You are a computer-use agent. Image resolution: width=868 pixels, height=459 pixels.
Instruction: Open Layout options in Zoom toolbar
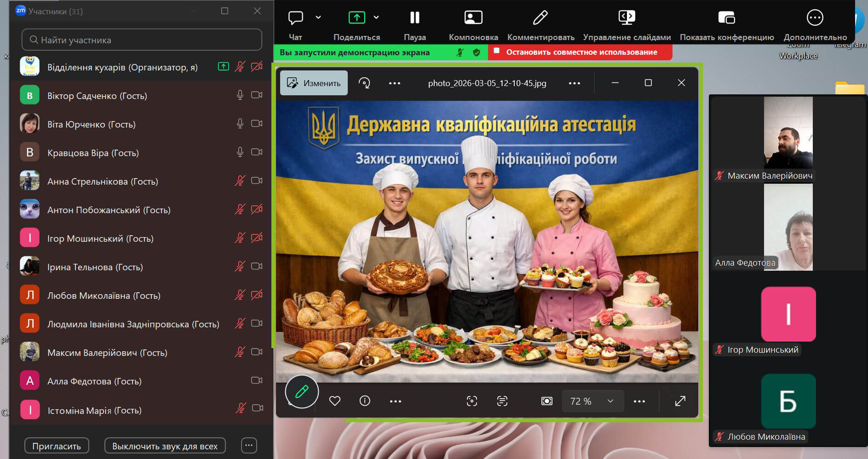point(473,18)
